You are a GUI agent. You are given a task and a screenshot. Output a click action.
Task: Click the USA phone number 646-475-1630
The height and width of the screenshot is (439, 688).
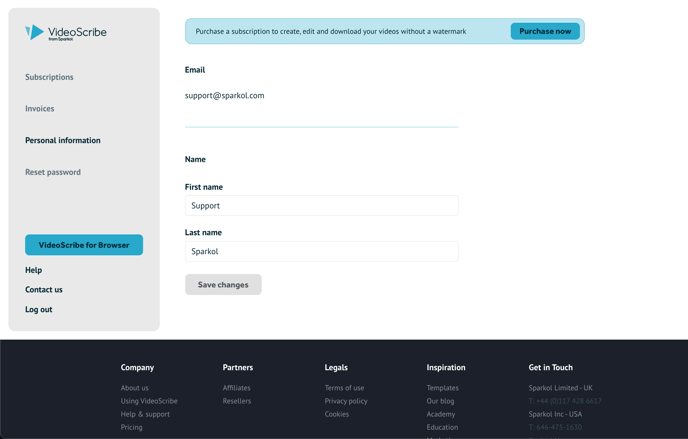tap(555, 427)
